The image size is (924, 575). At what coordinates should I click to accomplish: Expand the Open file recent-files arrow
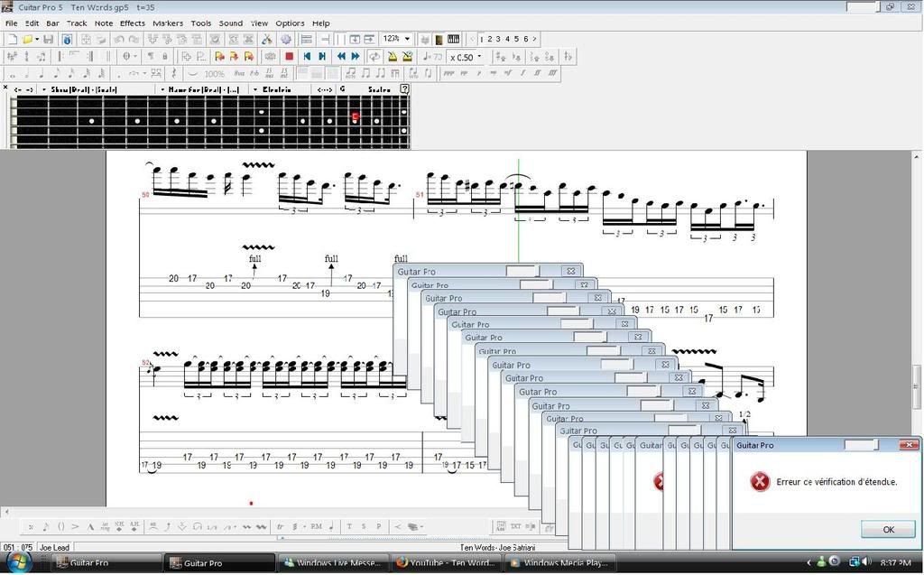[36, 40]
